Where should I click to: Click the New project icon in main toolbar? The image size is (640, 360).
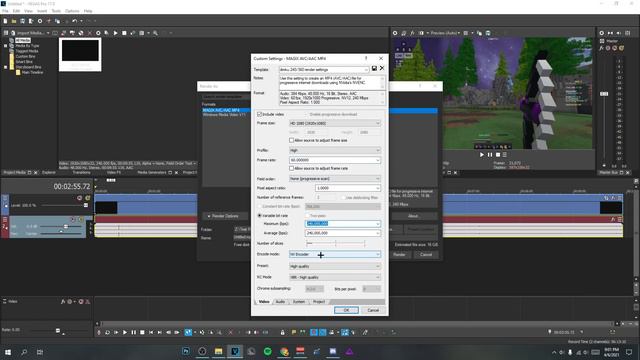click(x=5, y=21)
